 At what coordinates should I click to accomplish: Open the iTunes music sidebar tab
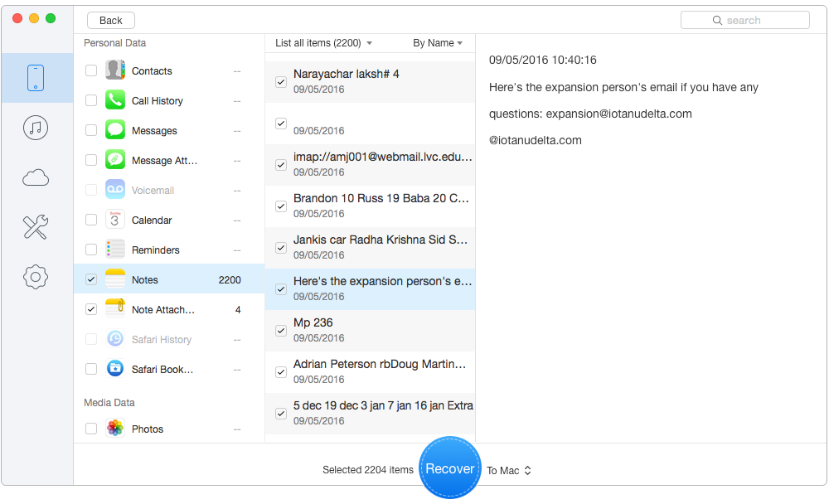click(x=36, y=128)
